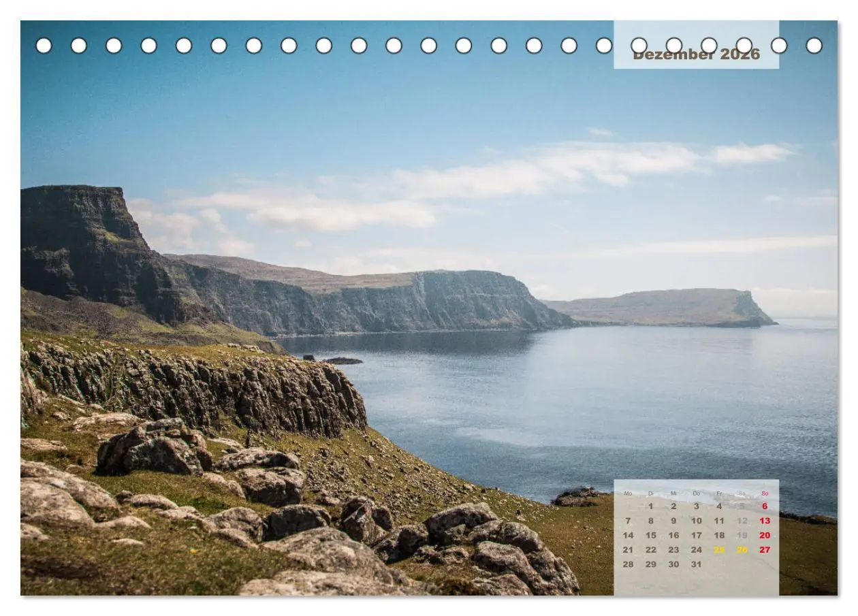Screen dimensions: 858x616
Task: Select date 17 in the calendar
Action: 697,535
